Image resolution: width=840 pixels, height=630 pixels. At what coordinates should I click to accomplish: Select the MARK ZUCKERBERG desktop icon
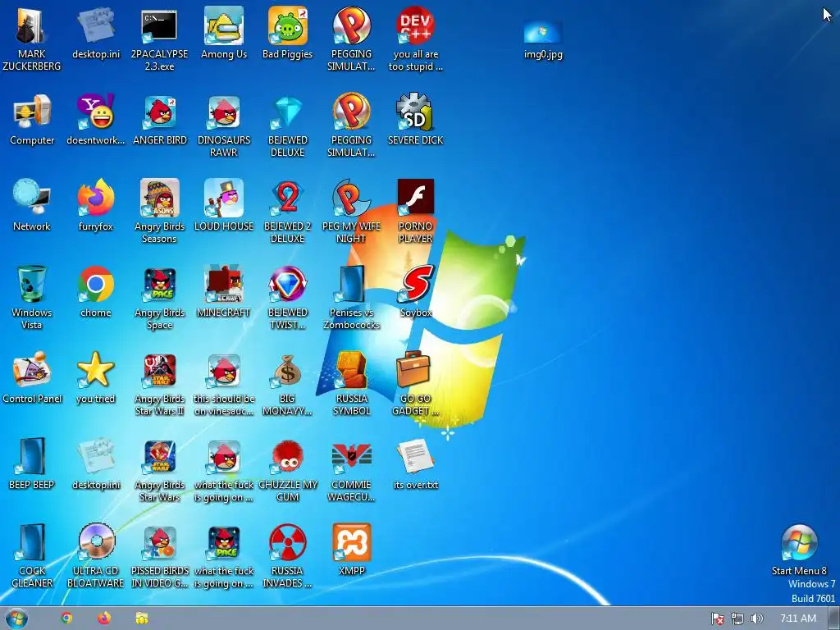click(x=32, y=39)
